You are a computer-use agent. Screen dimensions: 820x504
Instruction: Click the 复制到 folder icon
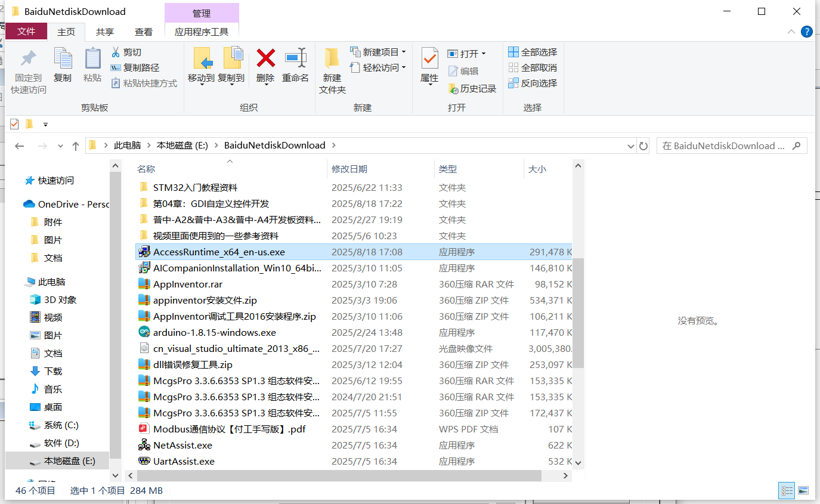(232, 58)
